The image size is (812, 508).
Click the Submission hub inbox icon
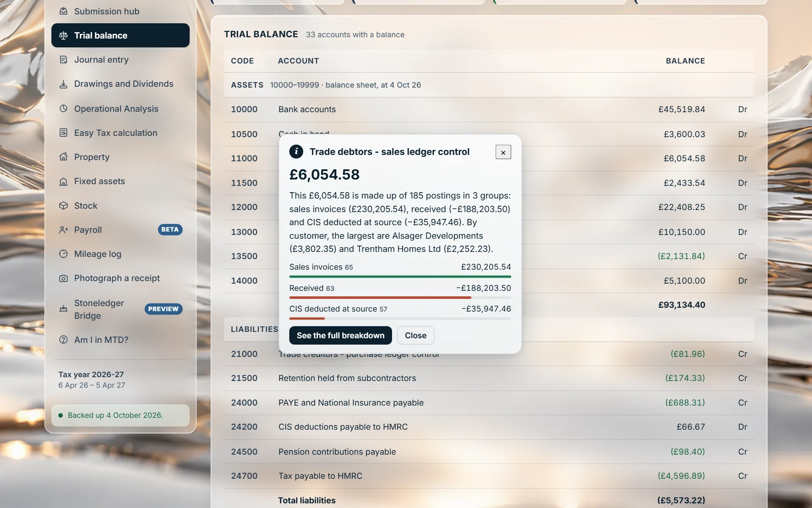(x=63, y=11)
